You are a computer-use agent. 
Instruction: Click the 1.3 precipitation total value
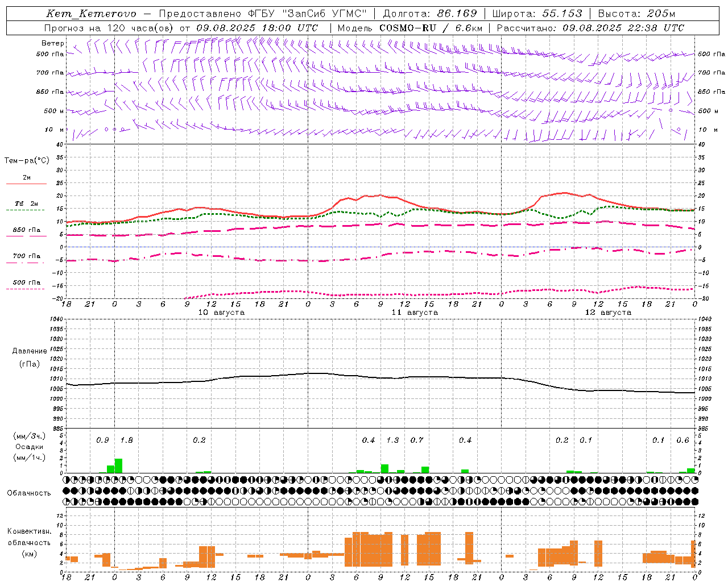(x=392, y=440)
